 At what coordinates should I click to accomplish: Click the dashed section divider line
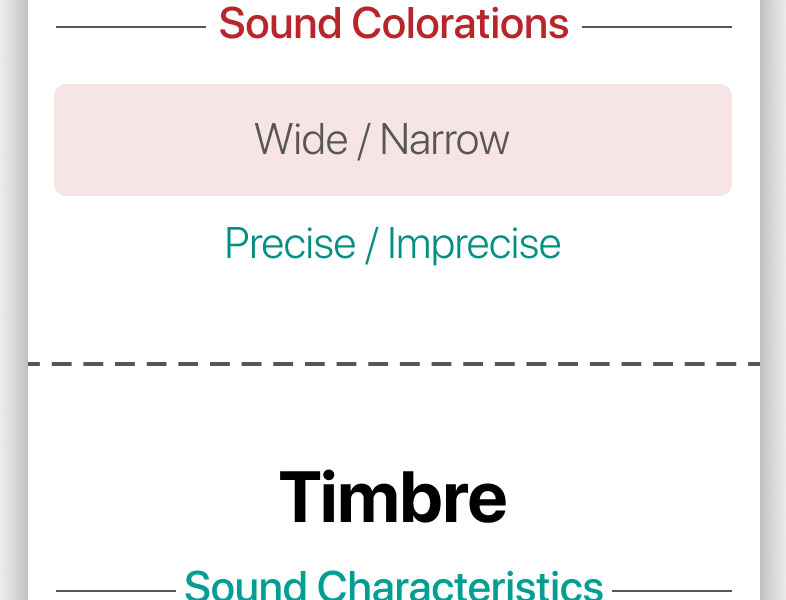(x=394, y=364)
